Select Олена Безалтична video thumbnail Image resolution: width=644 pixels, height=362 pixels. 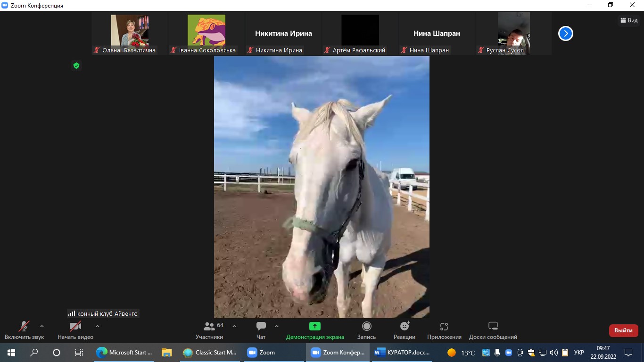pyautogui.click(x=130, y=33)
